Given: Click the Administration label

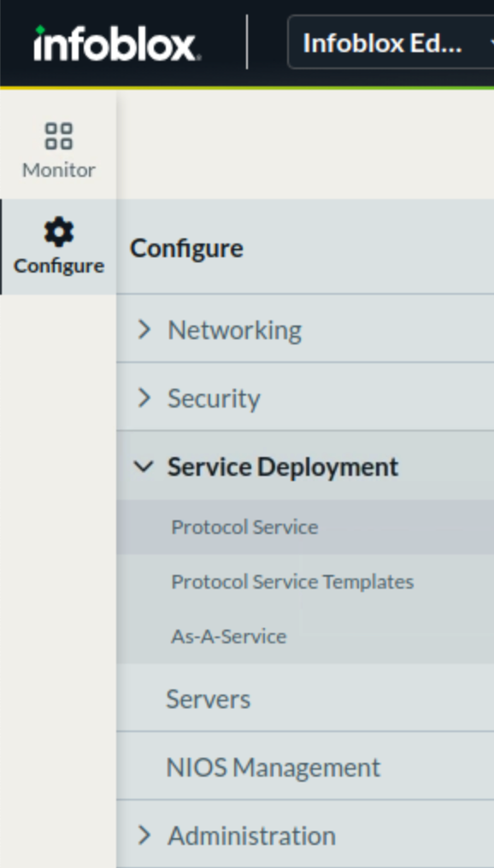Looking at the screenshot, I should coord(251,836).
